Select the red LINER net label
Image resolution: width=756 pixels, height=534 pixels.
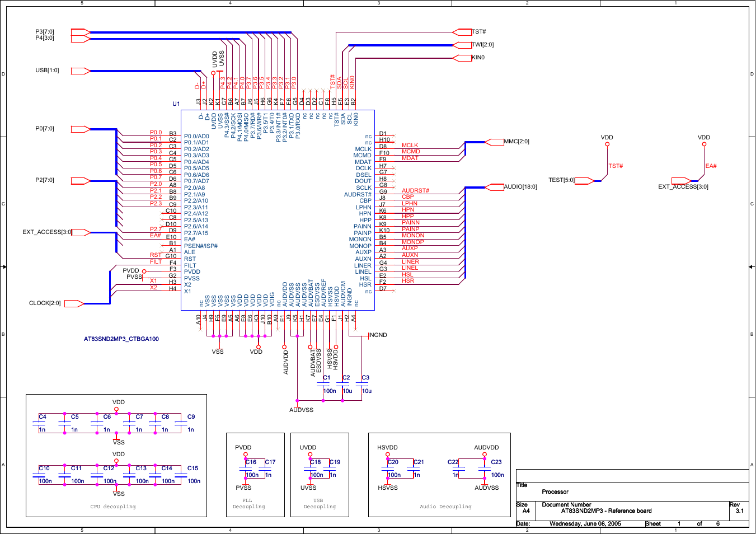tap(410, 261)
